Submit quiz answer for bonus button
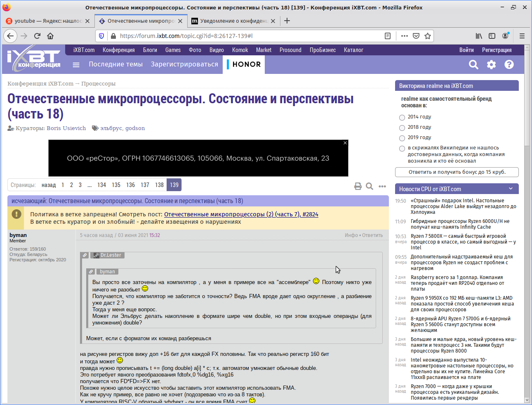Viewport: 532px width, 405px height. point(457,172)
